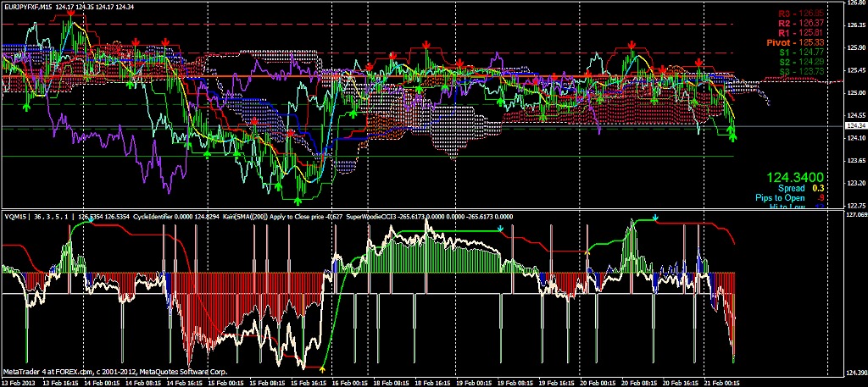Click the 125.90 price axis label

pyautogui.click(x=856, y=47)
